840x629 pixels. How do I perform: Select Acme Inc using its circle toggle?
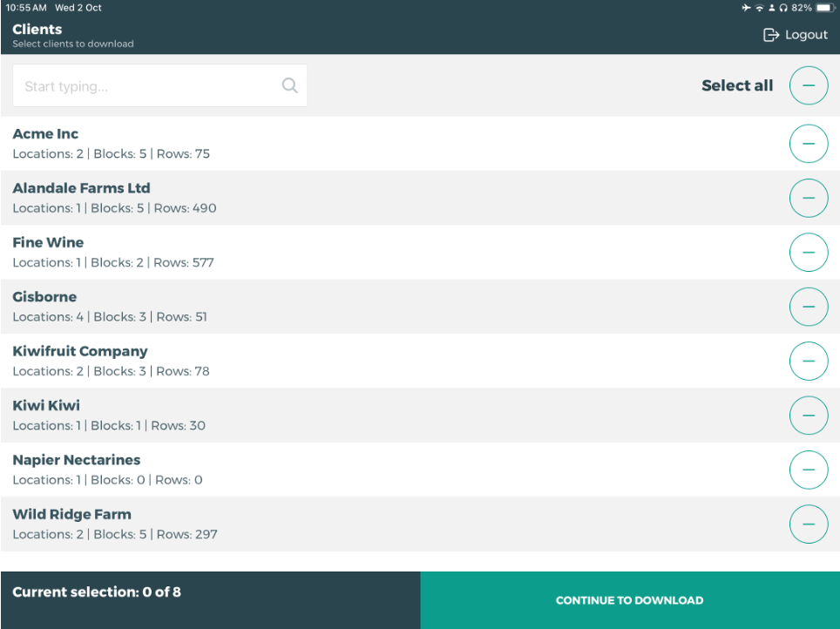(x=808, y=144)
